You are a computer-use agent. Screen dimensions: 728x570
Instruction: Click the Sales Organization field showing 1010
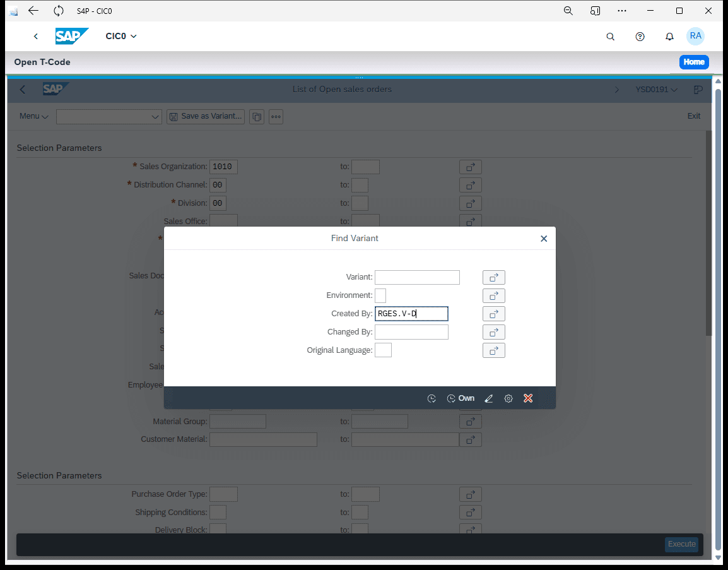click(223, 167)
